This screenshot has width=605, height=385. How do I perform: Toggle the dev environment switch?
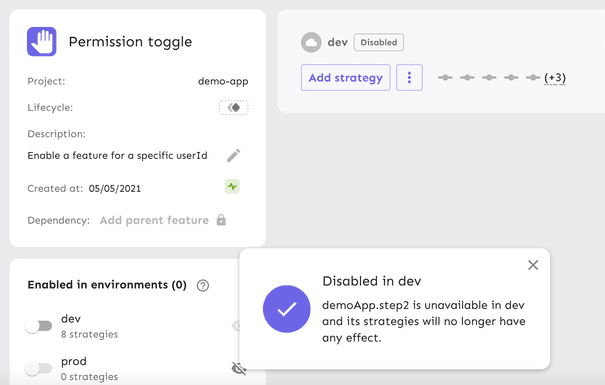39,326
